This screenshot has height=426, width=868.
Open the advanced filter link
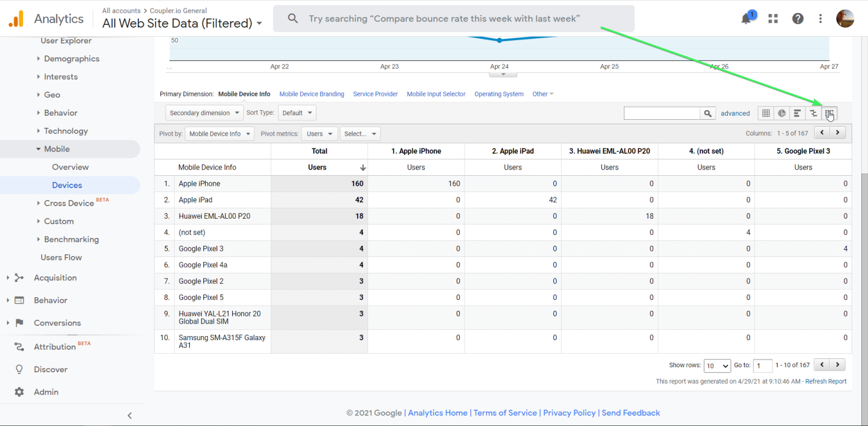(x=735, y=113)
